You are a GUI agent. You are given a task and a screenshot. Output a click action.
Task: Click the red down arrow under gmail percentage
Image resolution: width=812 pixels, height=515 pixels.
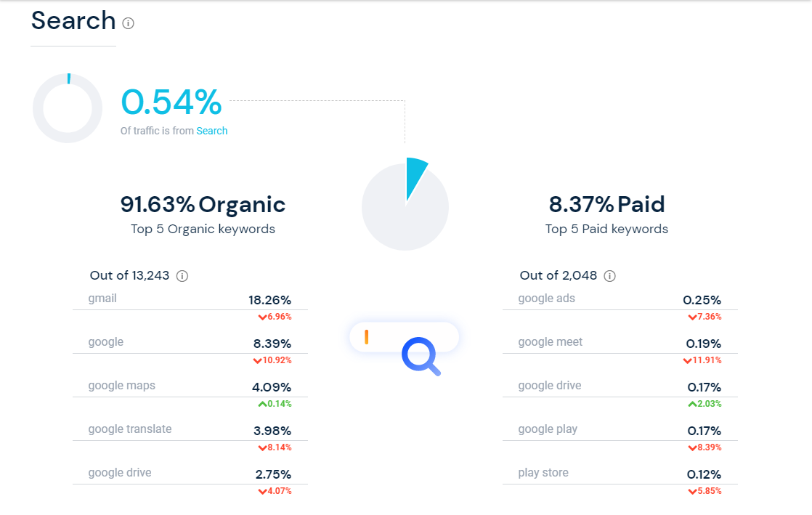[x=262, y=317]
